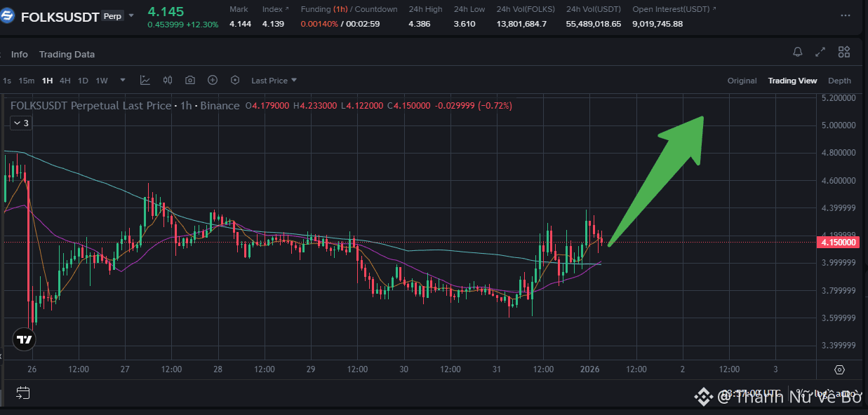Open the price alert bell icon
868x415 pixels.
tap(798, 52)
